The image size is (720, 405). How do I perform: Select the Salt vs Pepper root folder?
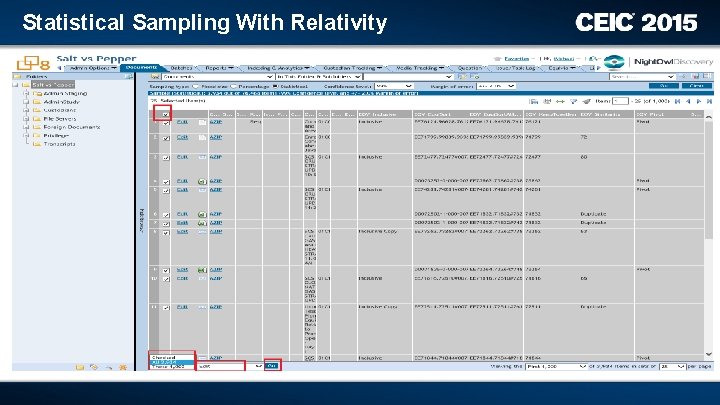tap(53, 84)
